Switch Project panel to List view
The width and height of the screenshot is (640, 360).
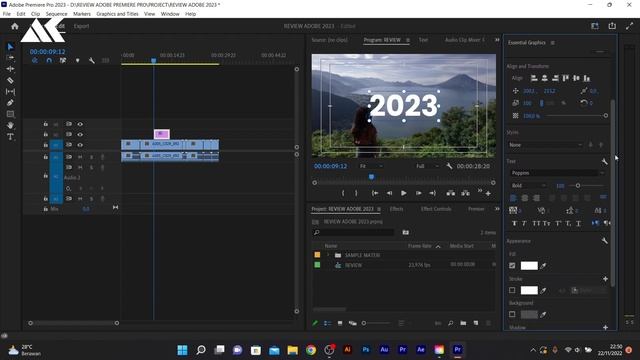pyautogui.click(x=327, y=323)
